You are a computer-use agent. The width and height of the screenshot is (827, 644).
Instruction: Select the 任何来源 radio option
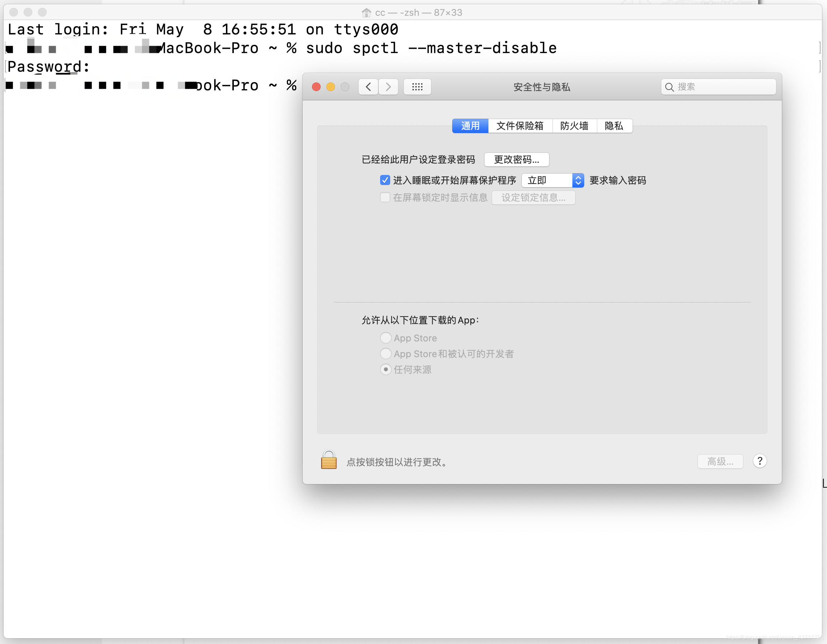pos(386,370)
